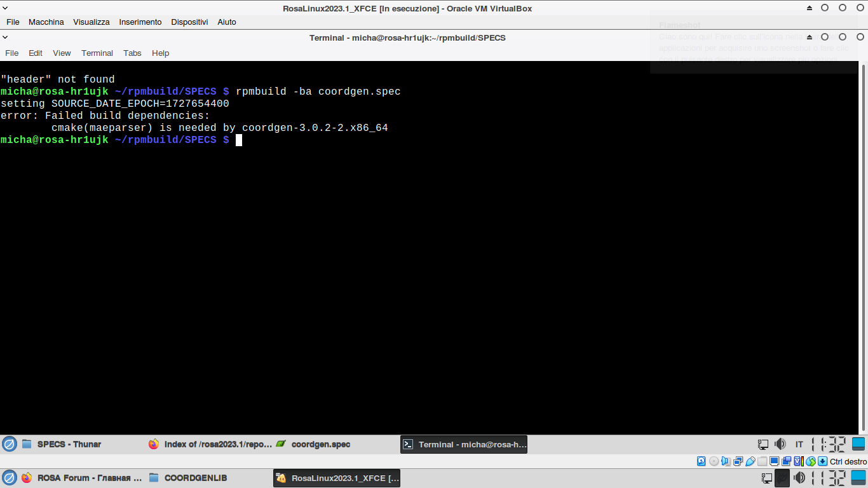Open the Aiuto menu
868x488 pixels.
coord(227,22)
